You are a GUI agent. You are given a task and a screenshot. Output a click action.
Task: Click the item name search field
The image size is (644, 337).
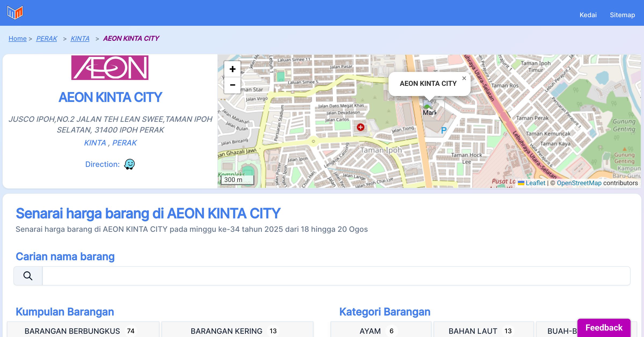click(336, 276)
